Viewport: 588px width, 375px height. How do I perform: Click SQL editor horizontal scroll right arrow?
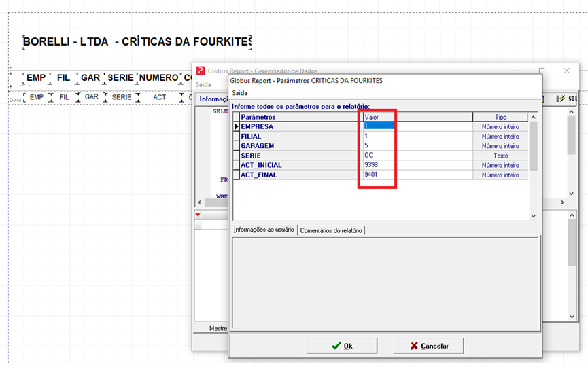click(562, 202)
